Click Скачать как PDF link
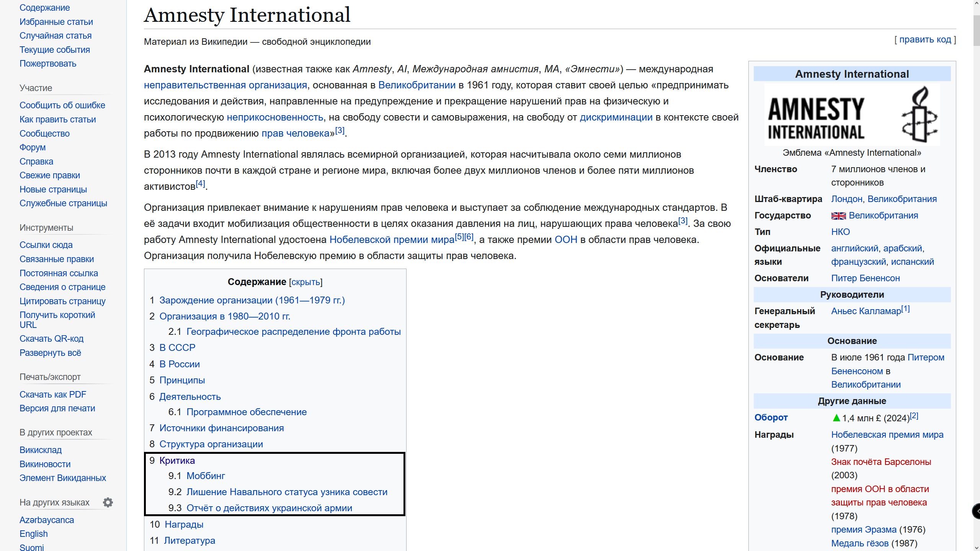The image size is (980, 551). coord(53,395)
